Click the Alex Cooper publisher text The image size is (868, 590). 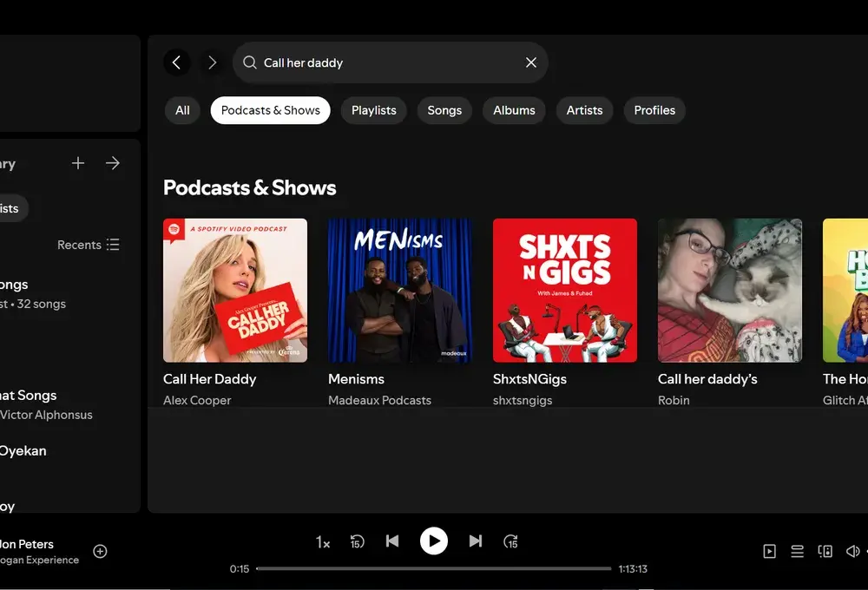click(x=197, y=400)
